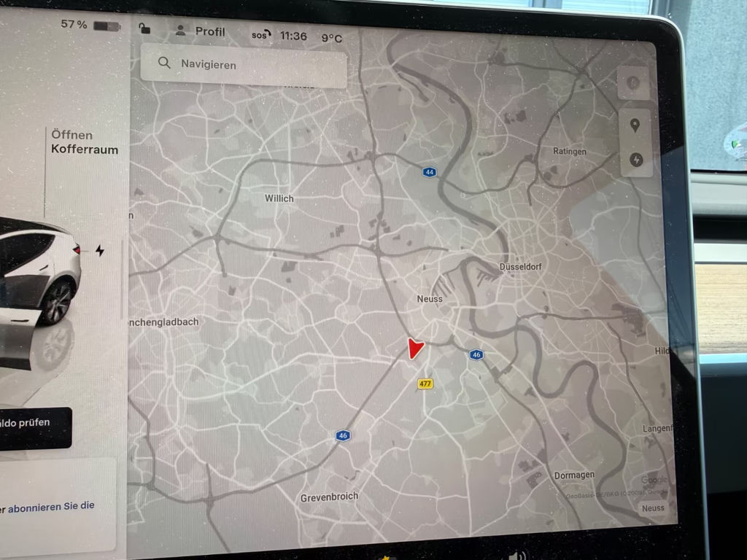Open the 'abonnieren Sie die' link
This screenshot has height=560, width=747.
coord(51,506)
